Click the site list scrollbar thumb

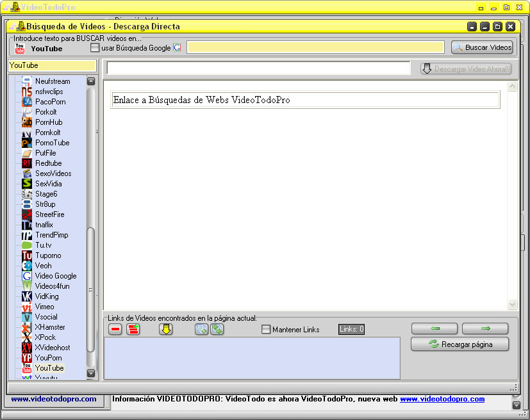pos(90,291)
